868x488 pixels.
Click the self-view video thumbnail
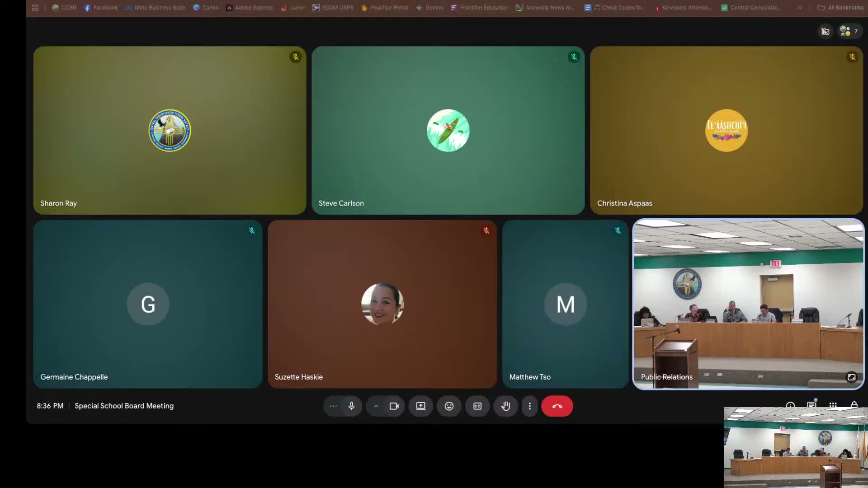coord(795,447)
